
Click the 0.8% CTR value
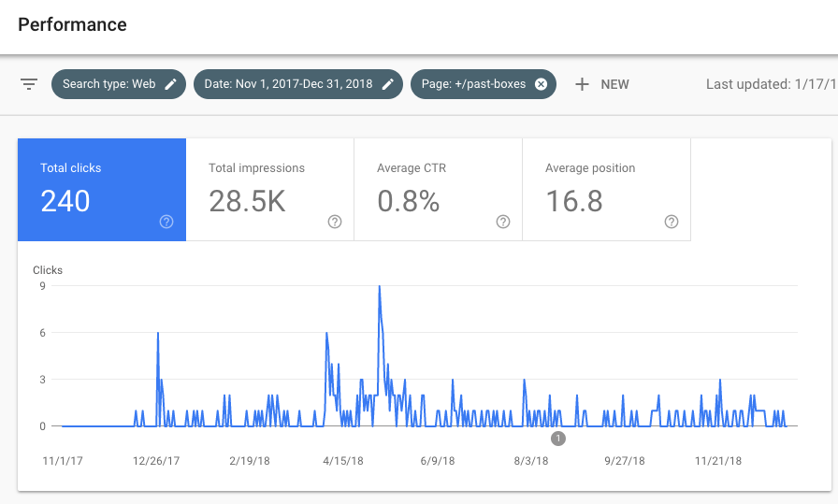click(x=409, y=201)
